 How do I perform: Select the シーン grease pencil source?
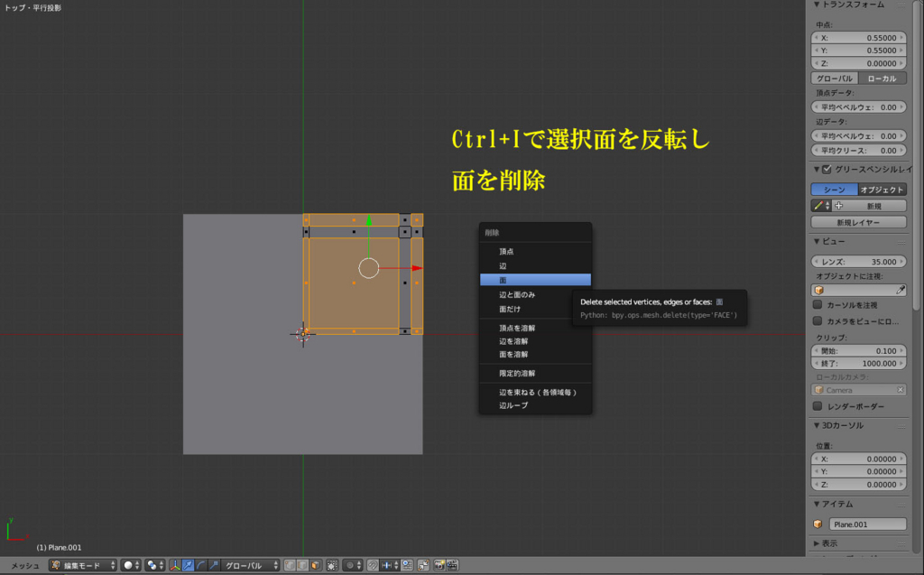(835, 190)
